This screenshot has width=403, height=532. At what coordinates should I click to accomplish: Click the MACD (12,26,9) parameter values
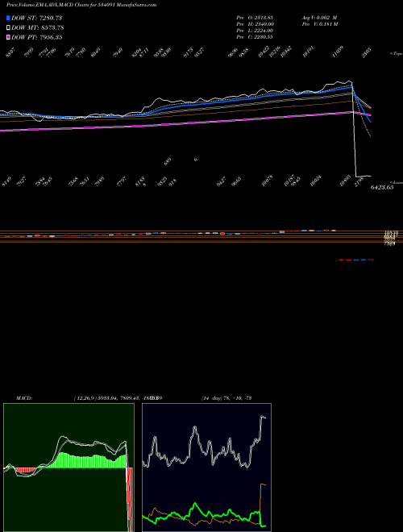(x=118, y=398)
